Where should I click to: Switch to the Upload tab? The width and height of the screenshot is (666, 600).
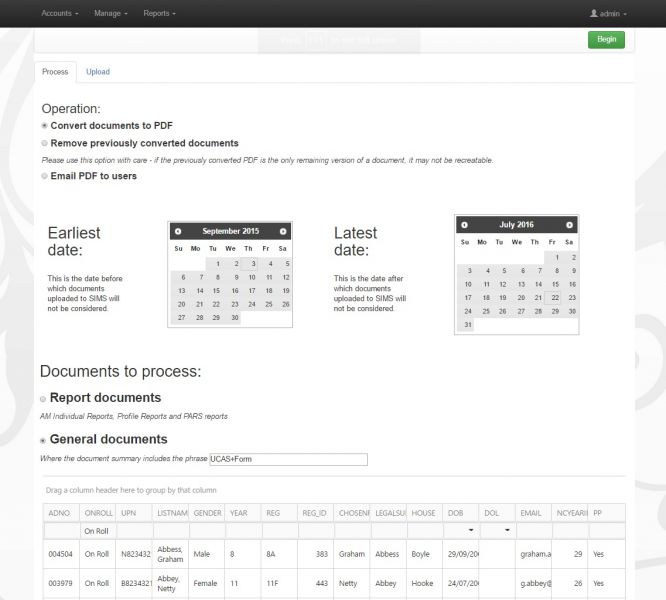point(98,72)
